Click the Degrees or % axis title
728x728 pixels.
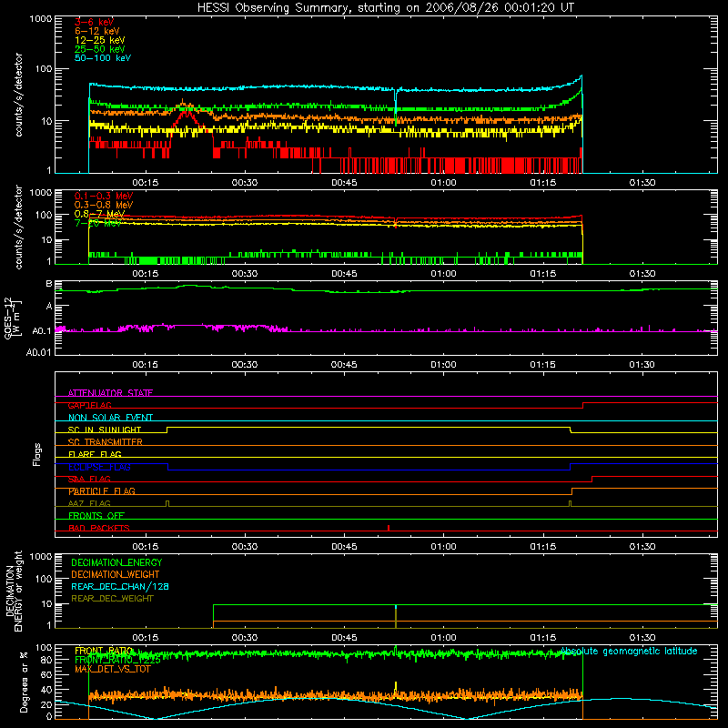[25, 682]
